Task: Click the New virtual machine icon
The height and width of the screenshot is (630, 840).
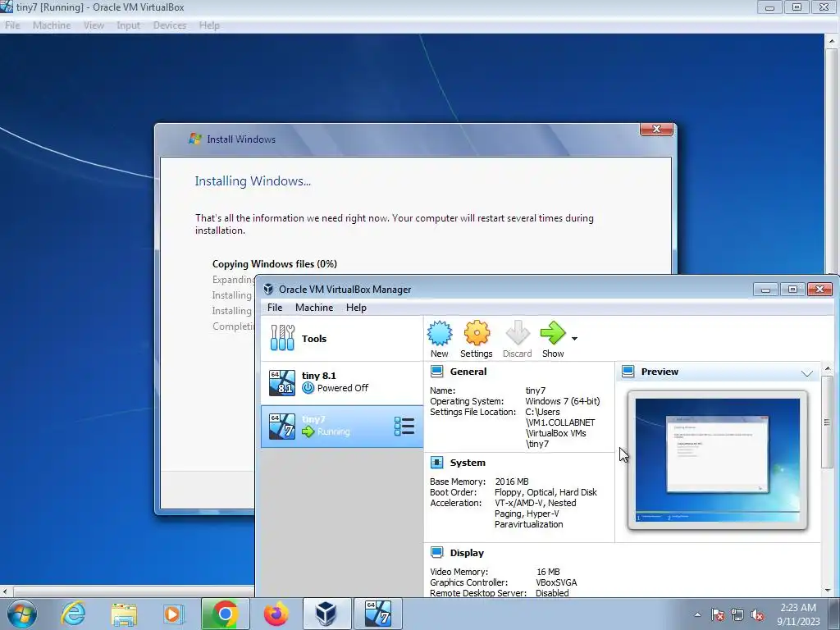Action: [x=440, y=334]
